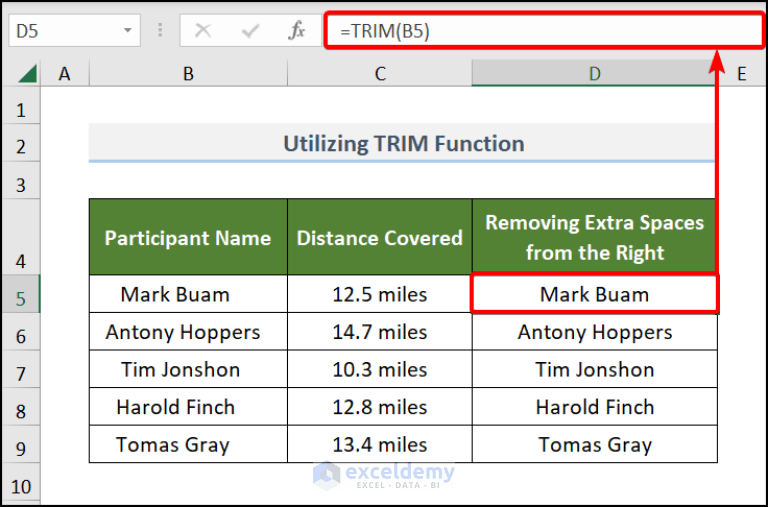
Task: Click the Select All triangle corner
Action: point(27,74)
